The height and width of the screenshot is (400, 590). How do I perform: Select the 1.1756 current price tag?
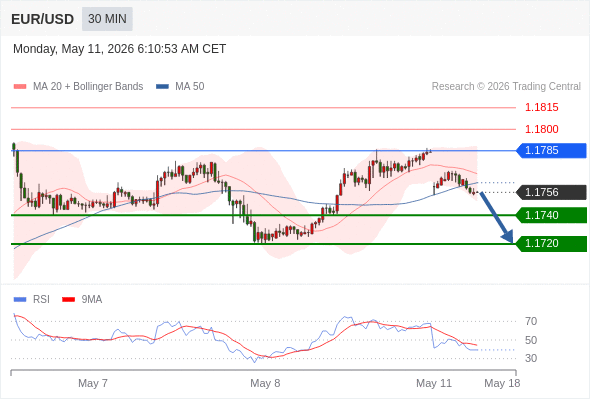coord(551,192)
